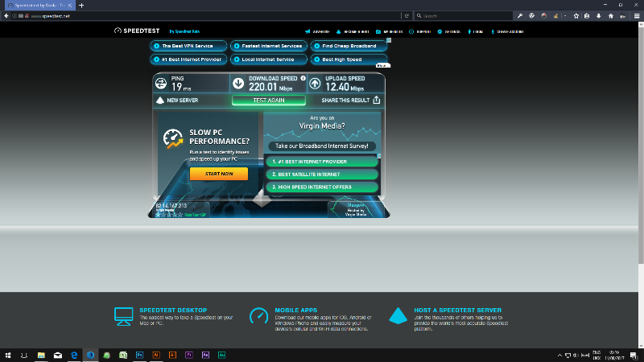Viewport: 644px width, 362px height.
Task: Click #1 Best Internet Provider blue ad button
Action: 188,60
